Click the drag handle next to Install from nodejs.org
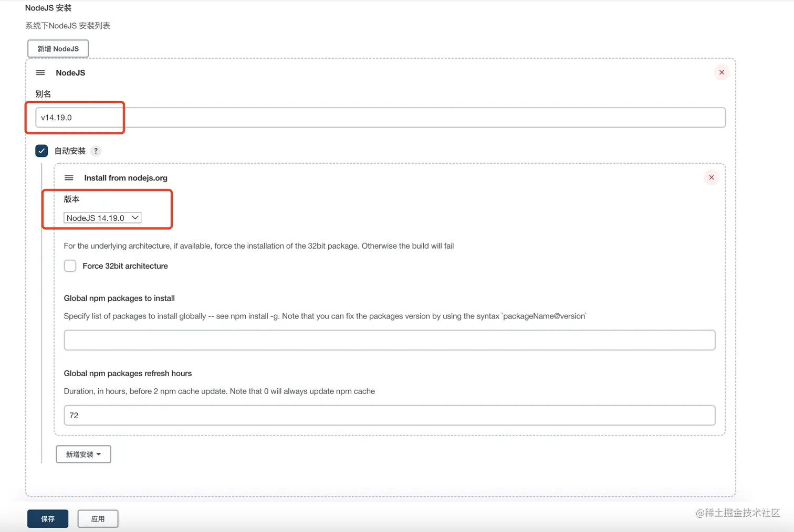 [69, 177]
